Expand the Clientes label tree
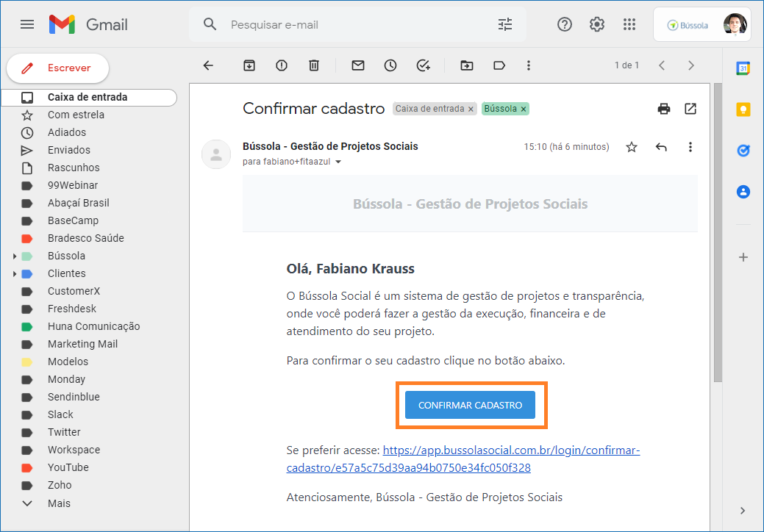Image resolution: width=764 pixels, height=532 pixels. (x=15, y=273)
